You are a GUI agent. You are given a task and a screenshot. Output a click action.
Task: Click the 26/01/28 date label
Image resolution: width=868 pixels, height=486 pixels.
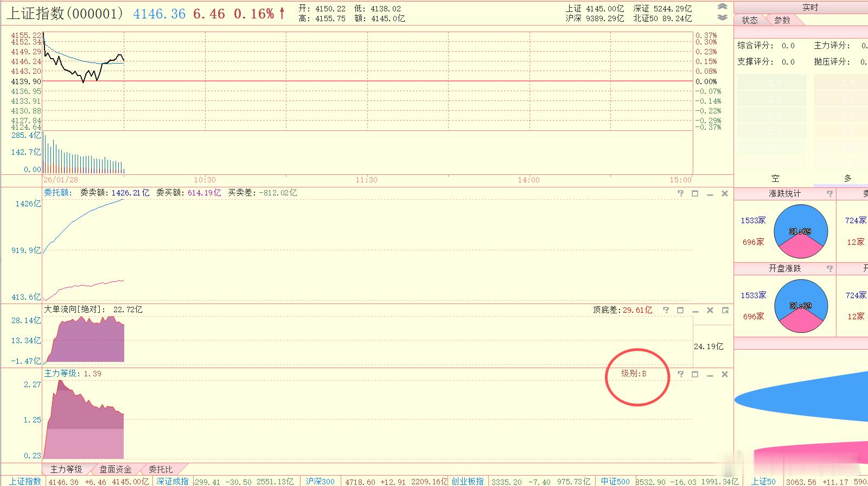click(61, 180)
